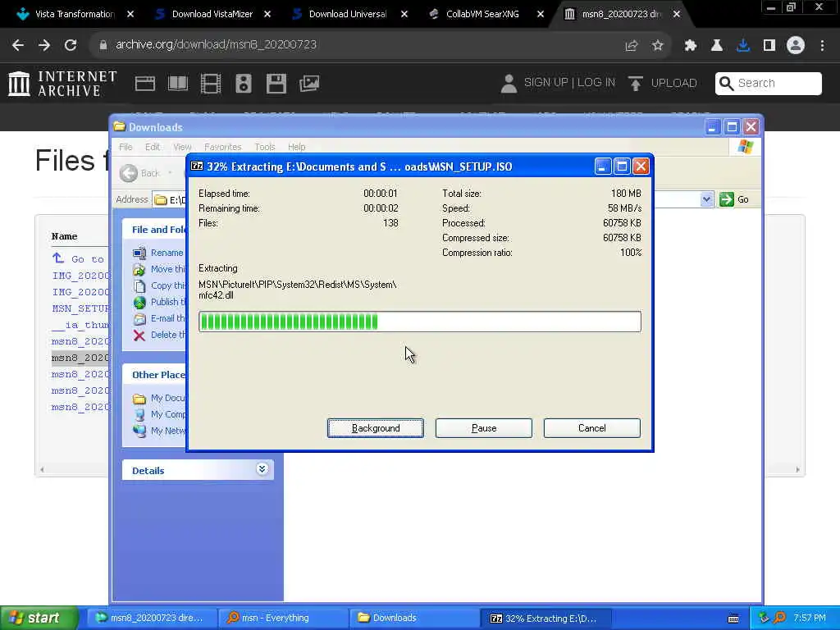
Task: Click SIGN UP | LOG IN link
Action: click(558, 83)
